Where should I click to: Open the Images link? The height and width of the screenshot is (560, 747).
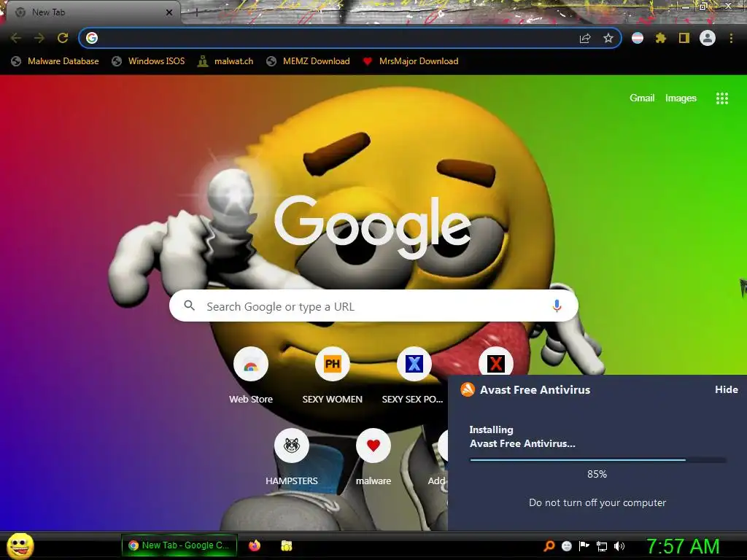pos(681,98)
